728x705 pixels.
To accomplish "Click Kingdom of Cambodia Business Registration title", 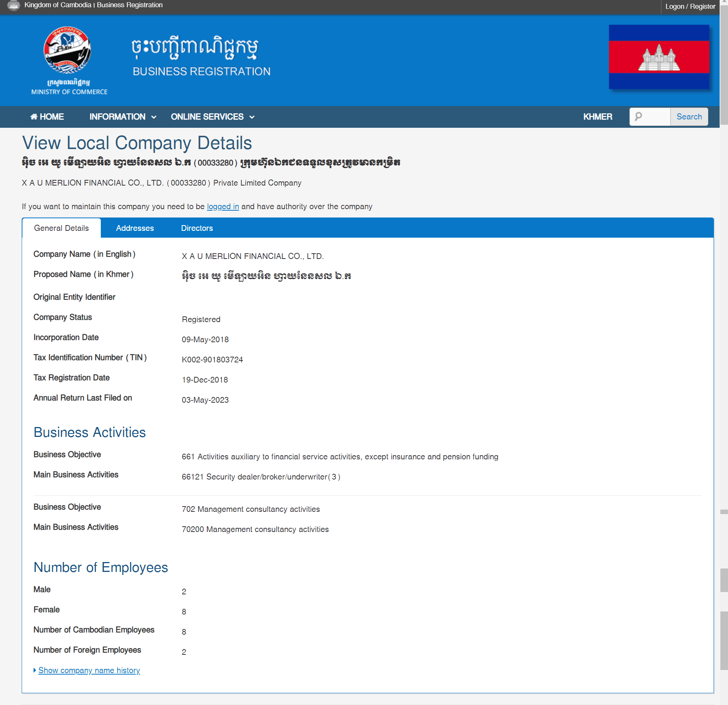I will (x=94, y=5).
